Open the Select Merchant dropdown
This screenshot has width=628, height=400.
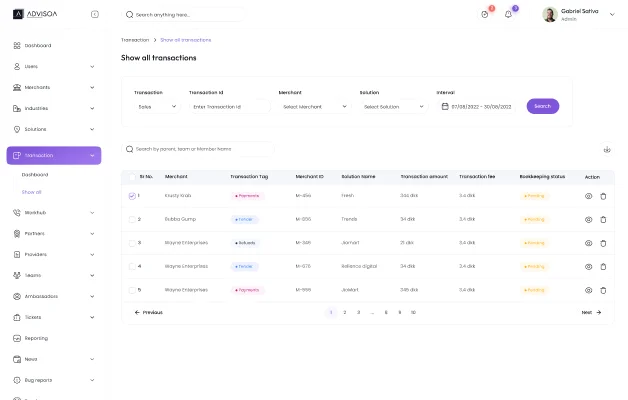point(314,107)
